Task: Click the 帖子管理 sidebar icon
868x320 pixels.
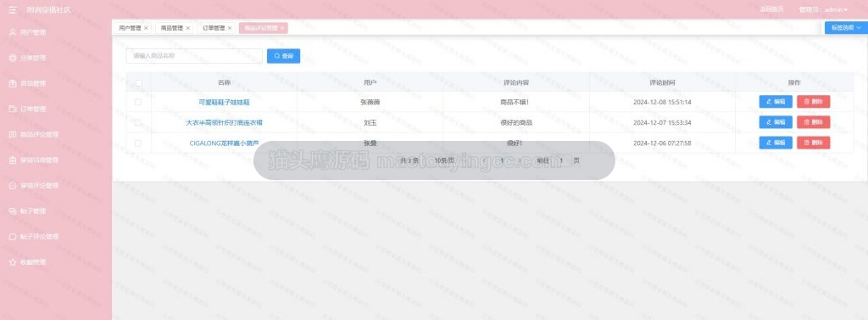Action: pyautogui.click(x=13, y=211)
